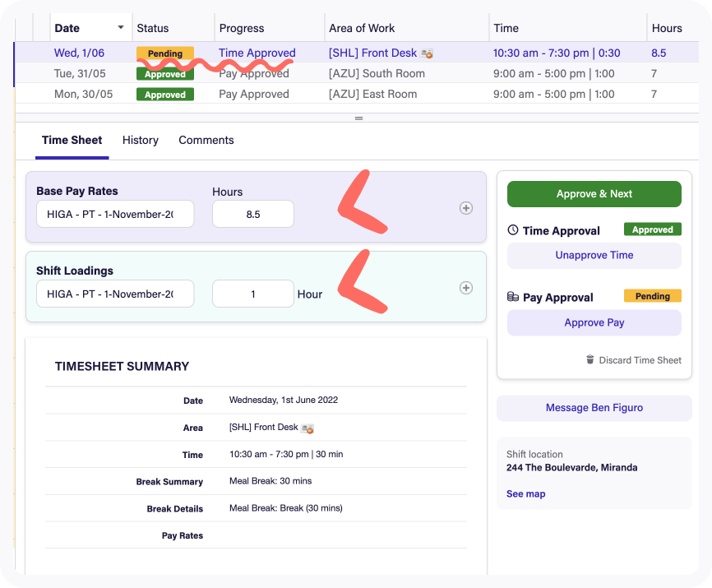Click the coins icon beside Pay Approval
This screenshot has height=588, width=712.
click(514, 295)
